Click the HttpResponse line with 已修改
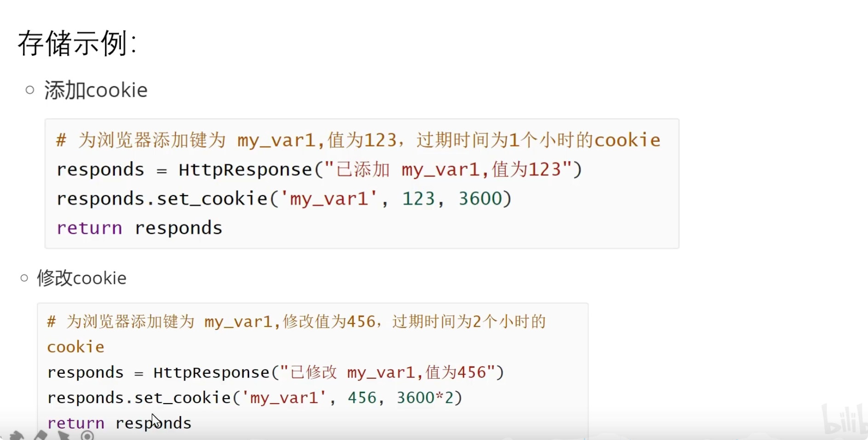The height and width of the screenshot is (440, 868). pos(276,372)
